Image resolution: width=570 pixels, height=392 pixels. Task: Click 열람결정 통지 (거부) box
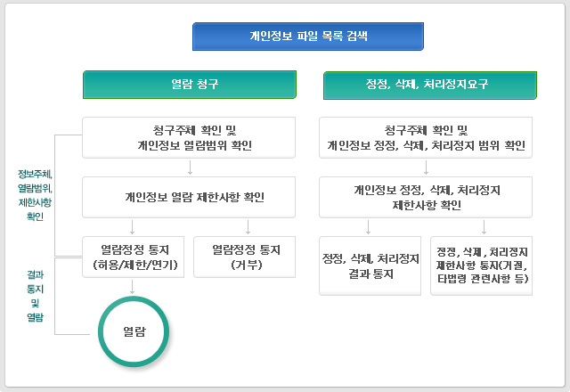pyautogui.click(x=244, y=257)
